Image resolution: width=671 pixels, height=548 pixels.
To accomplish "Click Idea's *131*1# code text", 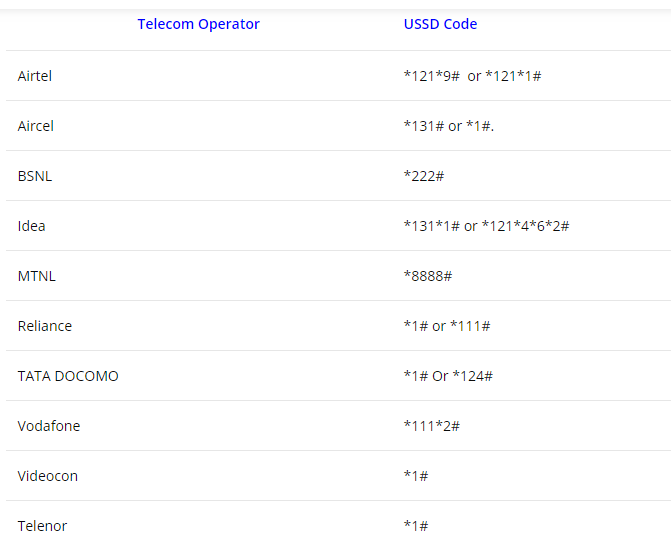I will coord(431,226).
